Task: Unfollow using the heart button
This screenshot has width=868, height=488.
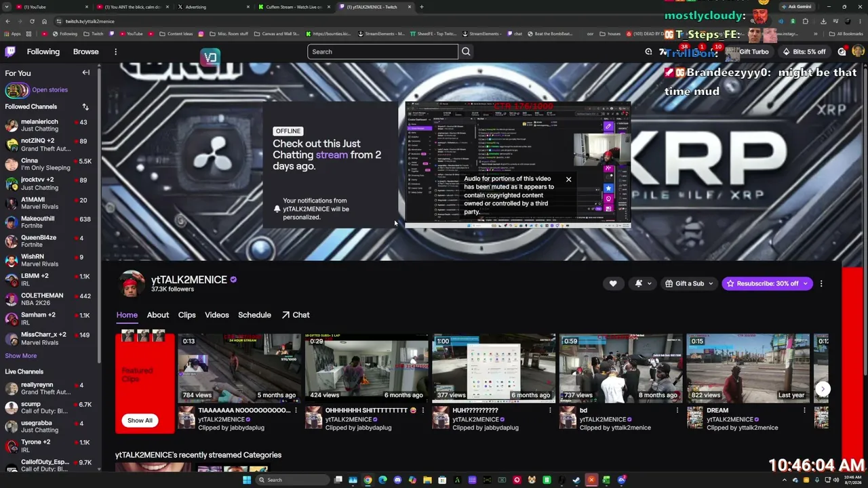Action: (613, 283)
